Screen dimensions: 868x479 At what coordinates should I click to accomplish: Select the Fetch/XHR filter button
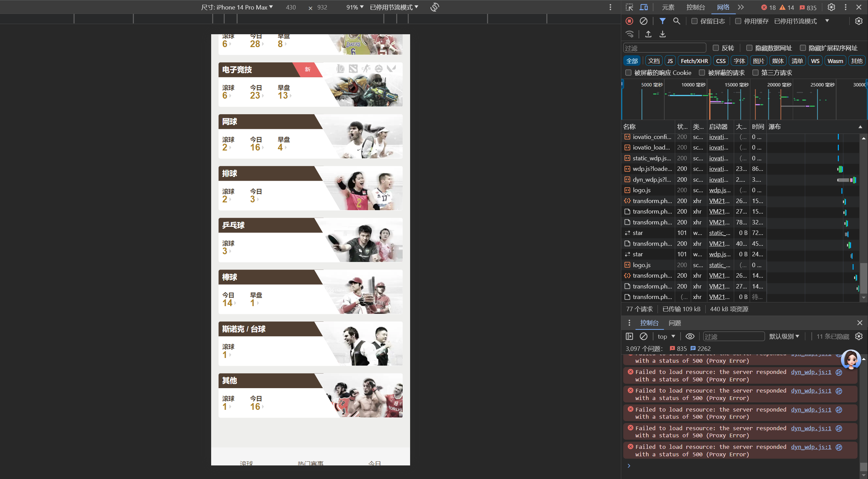point(694,61)
